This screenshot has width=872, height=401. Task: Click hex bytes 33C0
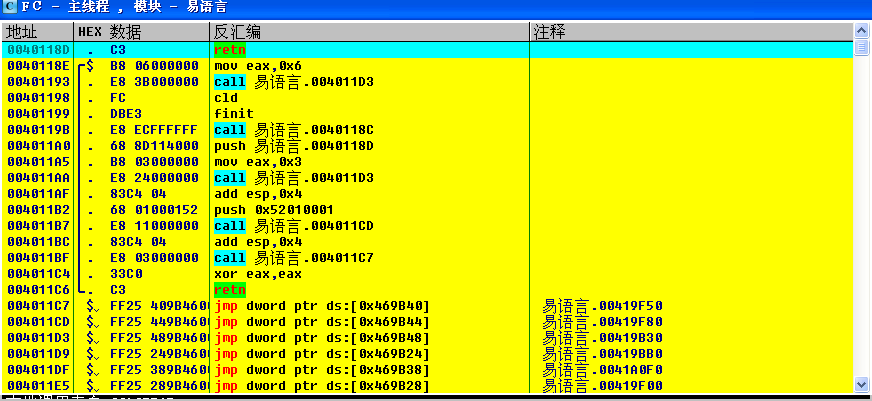tap(126, 274)
